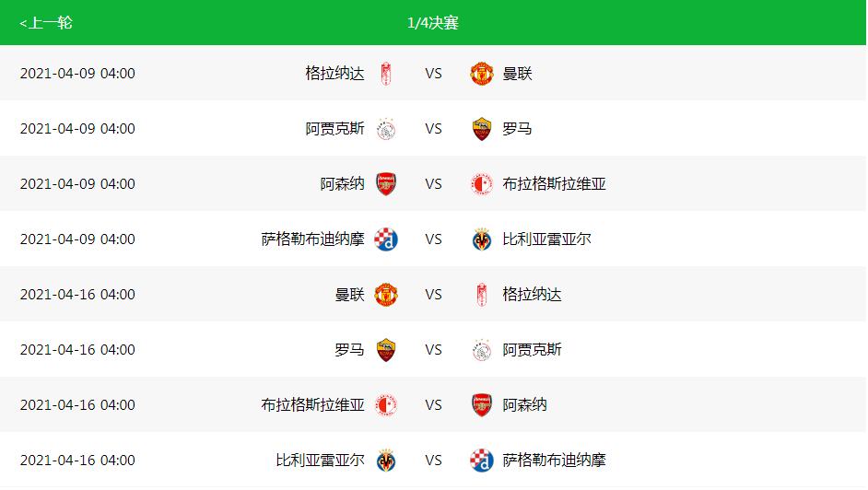
Task: Click Manchester United crest in first row
Action: tap(482, 74)
